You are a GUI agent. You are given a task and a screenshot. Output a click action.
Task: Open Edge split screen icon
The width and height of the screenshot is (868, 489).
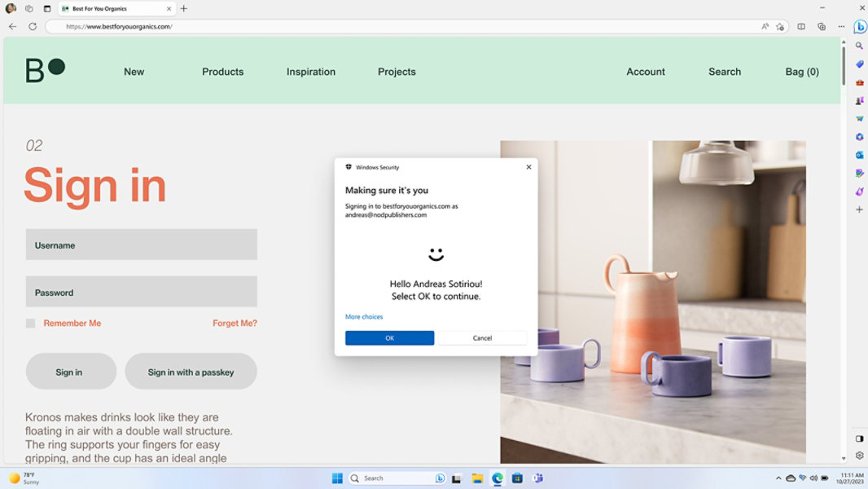tap(801, 26)
